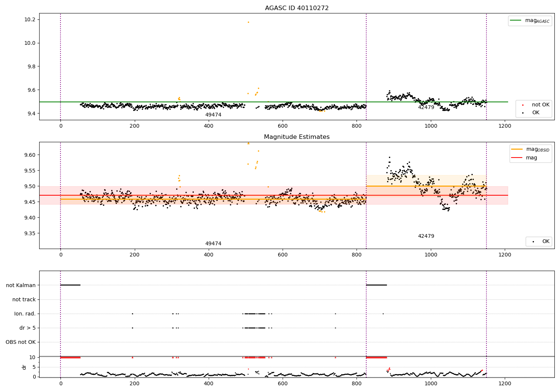Click x-axis tick 400 under Magnitude Estimates plot
Screen dimensions: 560x392
pyautogui.click(x=209, y=255)
